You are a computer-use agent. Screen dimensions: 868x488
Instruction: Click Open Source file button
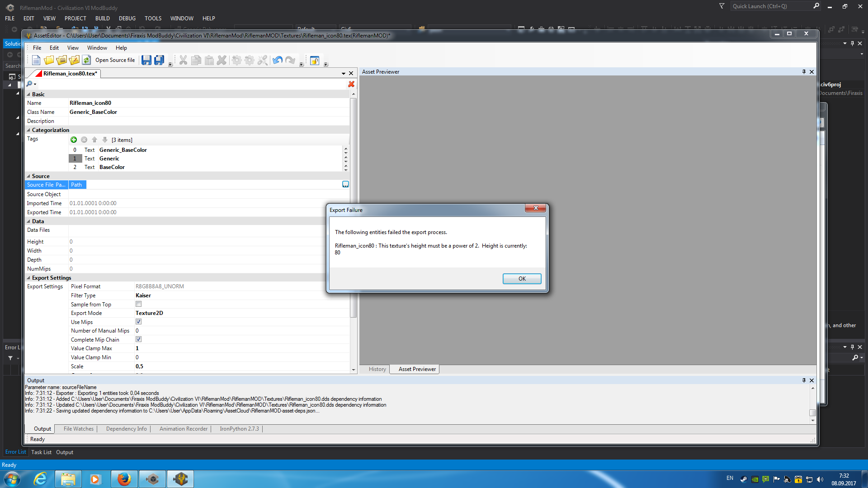115,60
